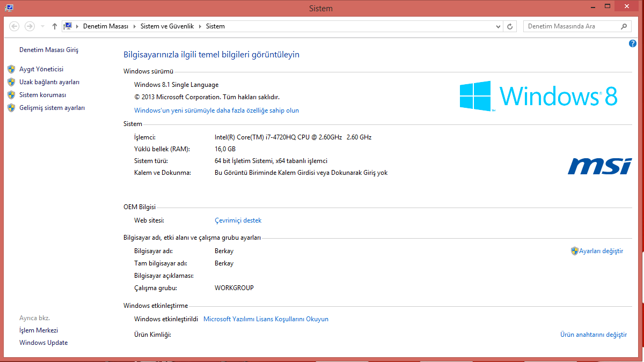The image size is (644, 362).
Task: Open Çevrimiçi destek link
Action: tap(238, 220)
